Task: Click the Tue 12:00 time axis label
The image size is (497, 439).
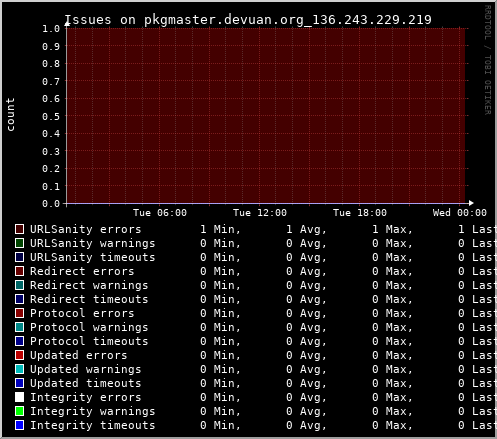Action: 260,213
